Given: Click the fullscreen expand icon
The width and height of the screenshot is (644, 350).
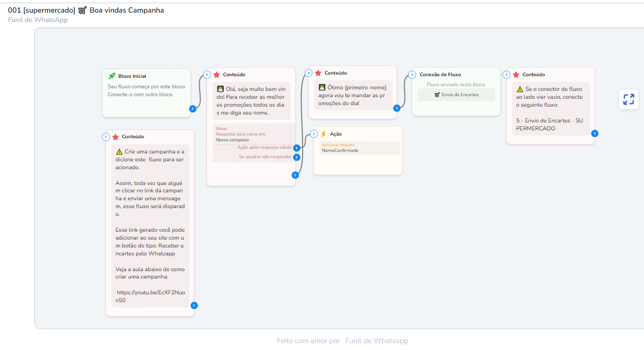Looking at the screenshot, I should [628, 99].
